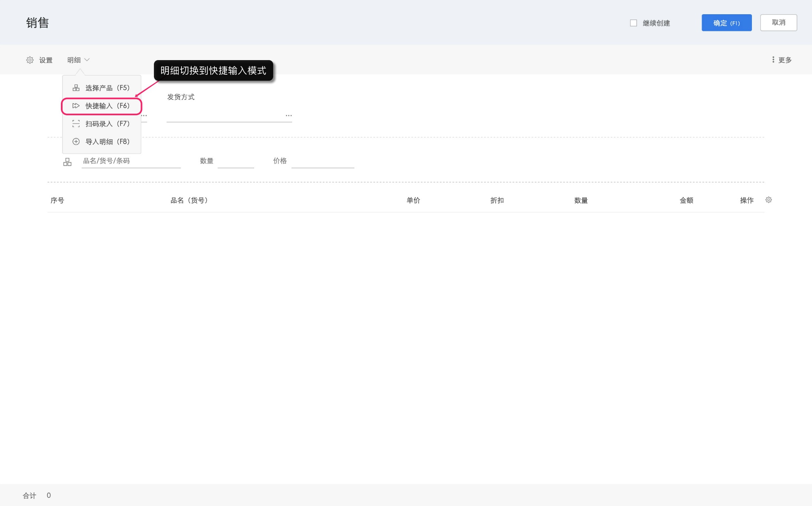This screenshot has width=812, height=506.
Task: Click the vertical dots 更多 icon
Action: pyautogui.click(x=773, y=60)
